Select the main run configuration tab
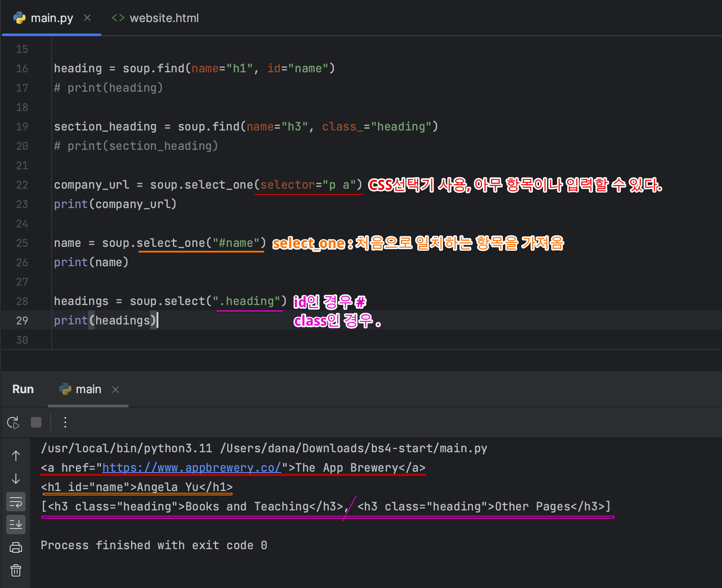722x588 pixels. point(88,389)
